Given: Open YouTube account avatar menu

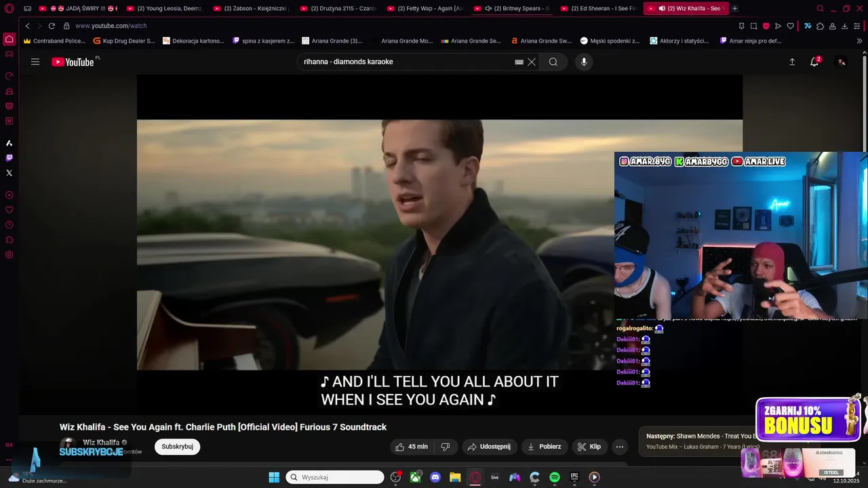Looking at the screenshot, I should 841,62.
